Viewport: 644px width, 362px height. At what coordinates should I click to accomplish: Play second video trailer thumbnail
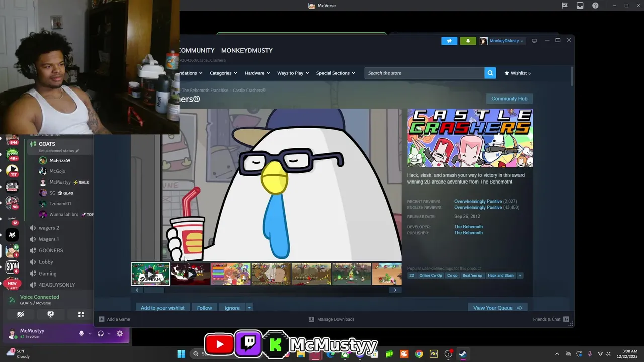(x=191, y=274)
